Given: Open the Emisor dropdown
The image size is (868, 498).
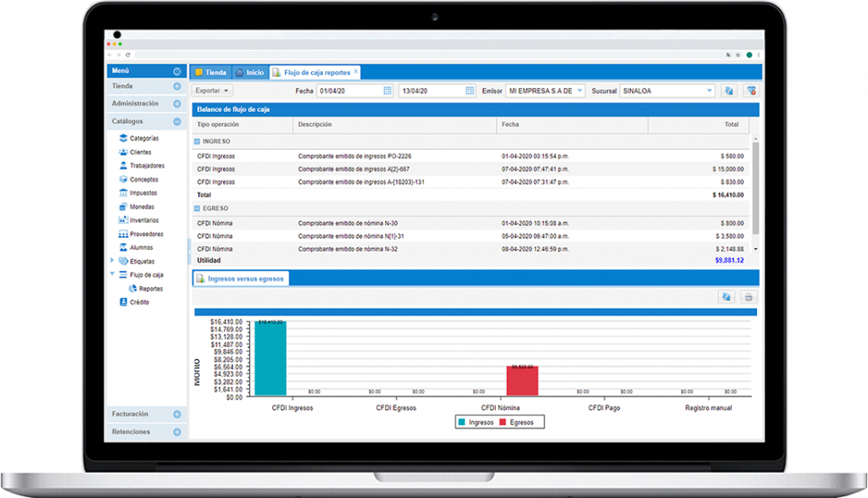Looking at the screenshot, I should pyautogui.click(x=580, y=91).
